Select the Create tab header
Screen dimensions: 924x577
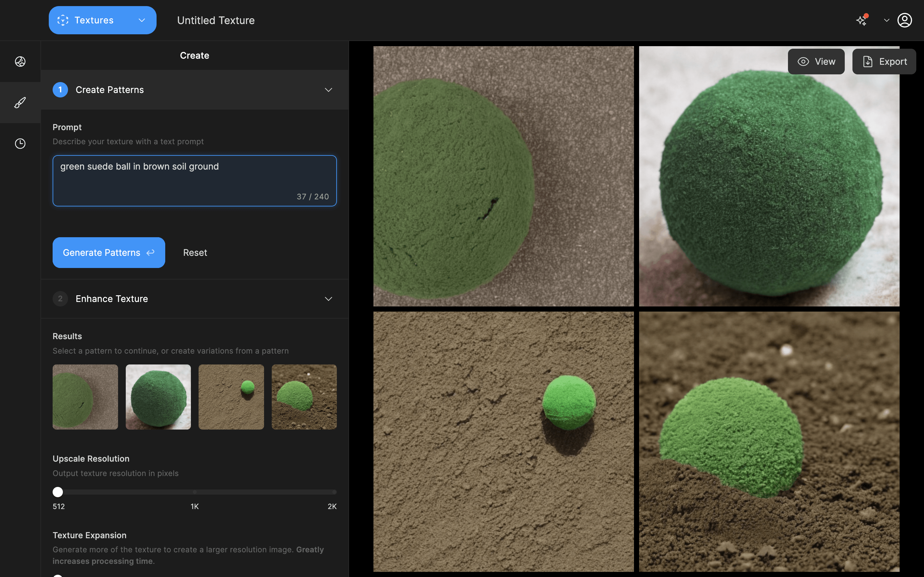tap(194, 55)
